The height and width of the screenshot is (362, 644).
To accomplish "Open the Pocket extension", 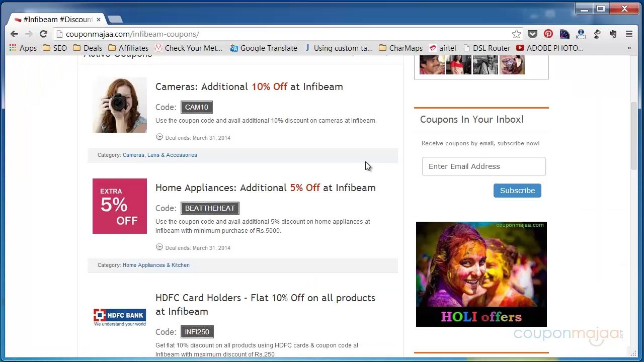I will [x=532, y=34].
